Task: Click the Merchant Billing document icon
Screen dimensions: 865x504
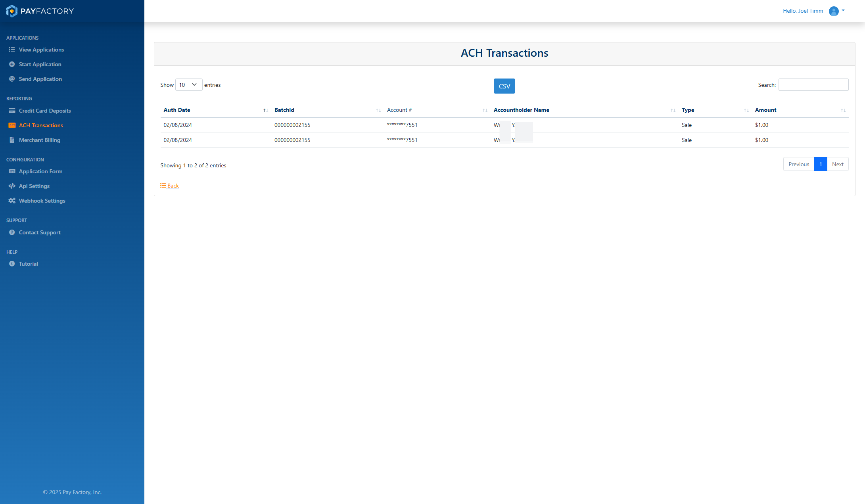Action: click(12, 140)
